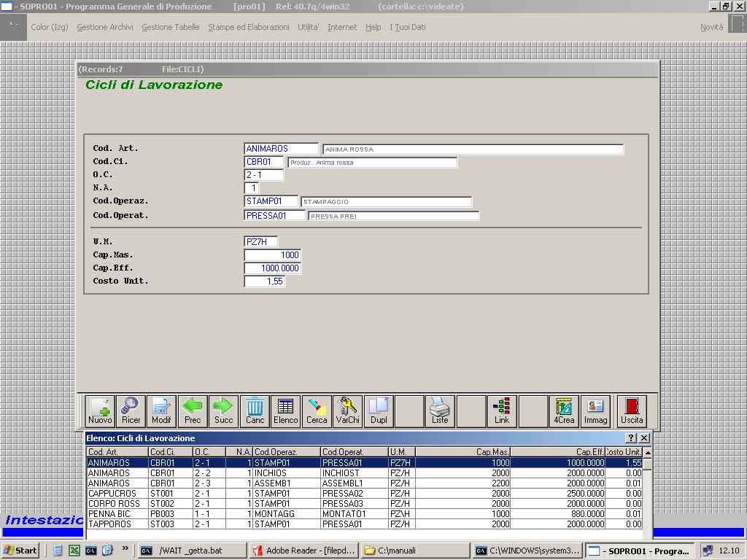The width and height of the screenshot is (747, 560).
Task: Click the Liste printer icon
Action: tap(440, 411)
